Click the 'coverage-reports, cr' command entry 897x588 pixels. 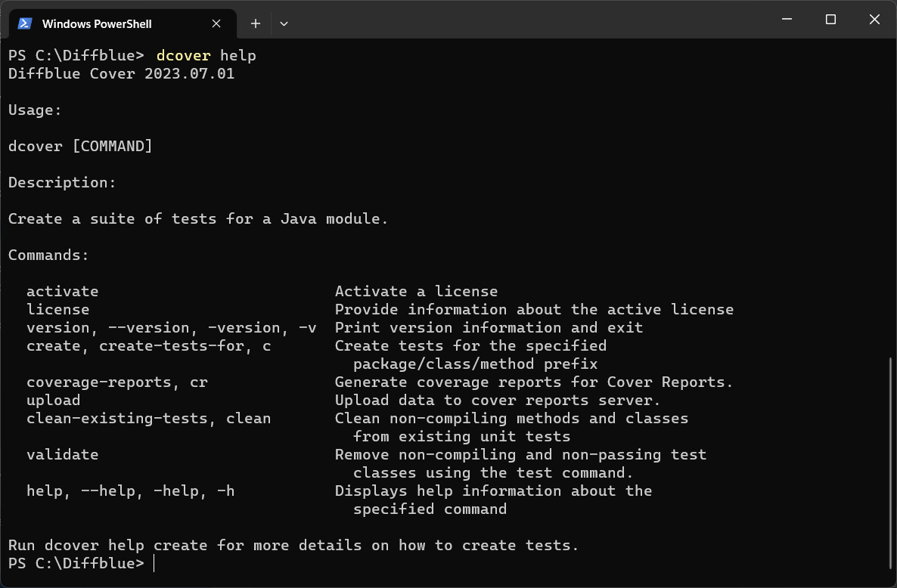[116, 382]
